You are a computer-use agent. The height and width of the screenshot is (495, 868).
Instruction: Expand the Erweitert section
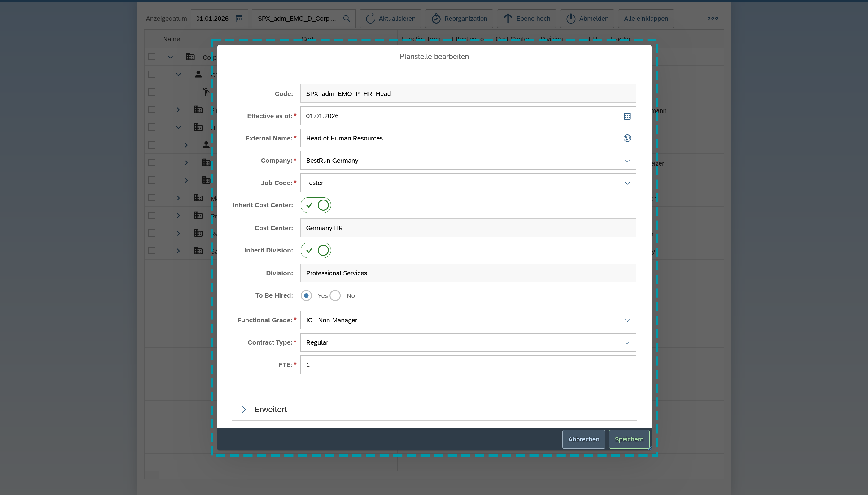pyautogui.click(x=244, y=409)
